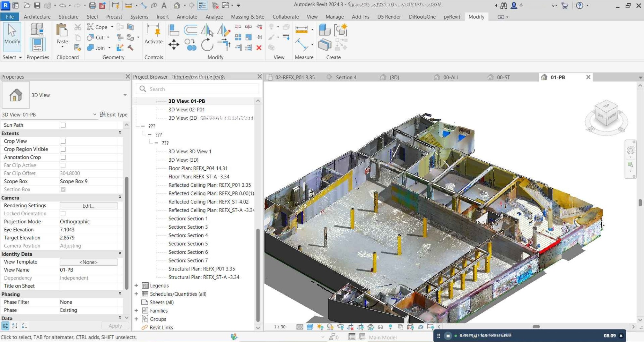
Task: Click Mirror - Draw Axis tool
Action: point(223,30)
